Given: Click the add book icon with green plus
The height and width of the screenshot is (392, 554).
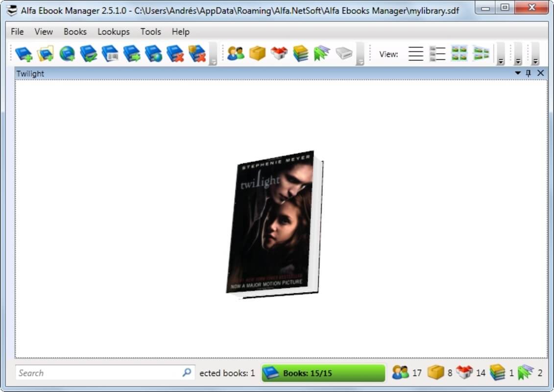Looking at the screenshot, I should click(x=23, y=53).
